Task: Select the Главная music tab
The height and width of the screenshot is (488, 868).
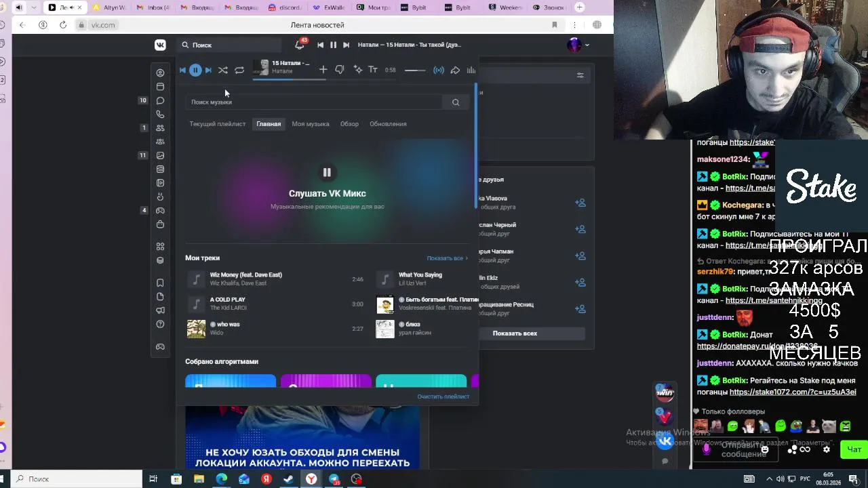Action: click(x=269, y=124)
